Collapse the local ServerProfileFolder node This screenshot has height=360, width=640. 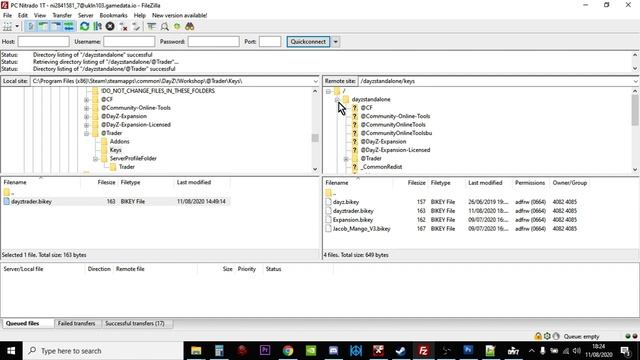pyautogui.click(x=96, y=159)
